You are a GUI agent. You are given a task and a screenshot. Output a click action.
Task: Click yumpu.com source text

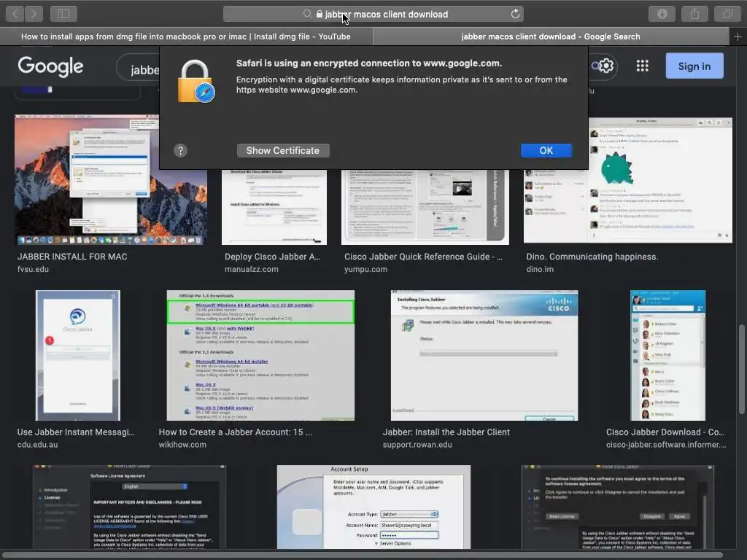[x=366, y=270]
